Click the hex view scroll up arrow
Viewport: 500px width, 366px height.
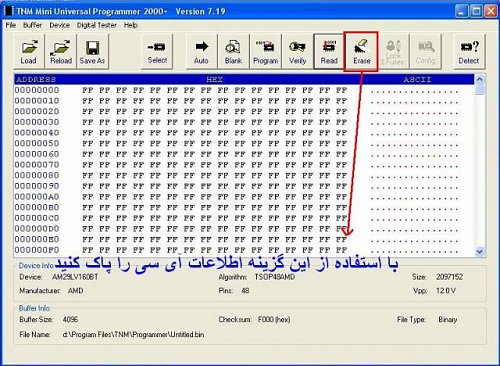480,79
